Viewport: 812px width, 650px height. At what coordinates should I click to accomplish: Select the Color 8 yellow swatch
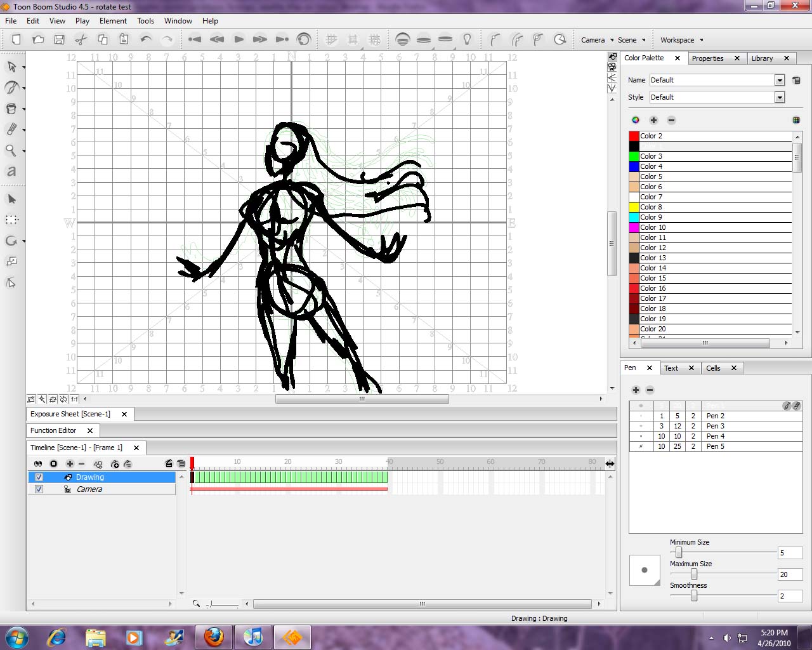click(x=634, y=207)
